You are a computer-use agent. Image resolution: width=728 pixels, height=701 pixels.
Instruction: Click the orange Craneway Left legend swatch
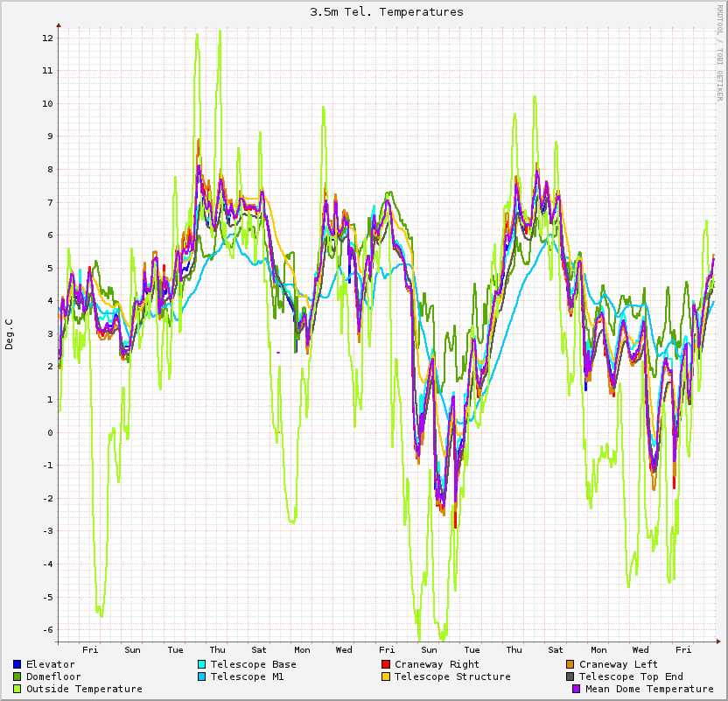(570, 664)
